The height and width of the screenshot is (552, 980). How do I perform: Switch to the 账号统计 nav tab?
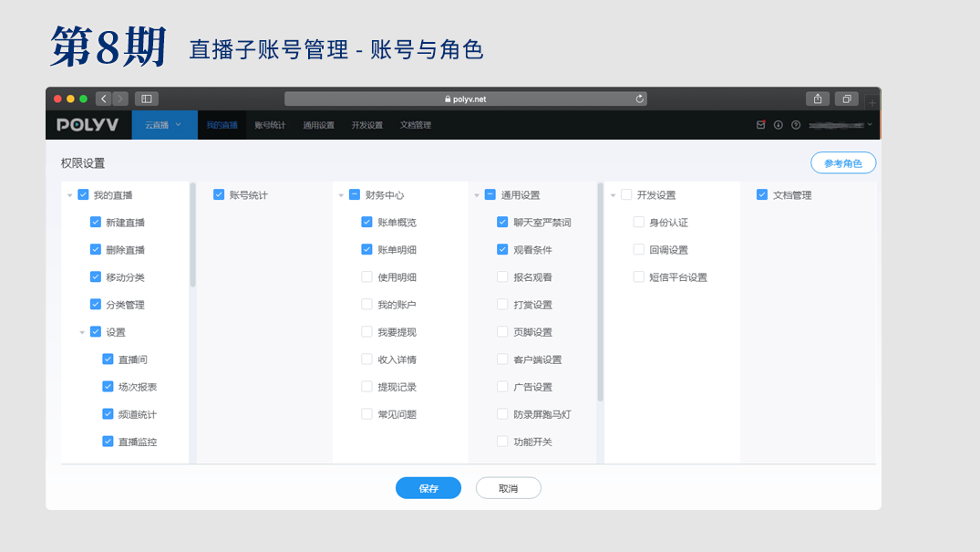[270, 125]
